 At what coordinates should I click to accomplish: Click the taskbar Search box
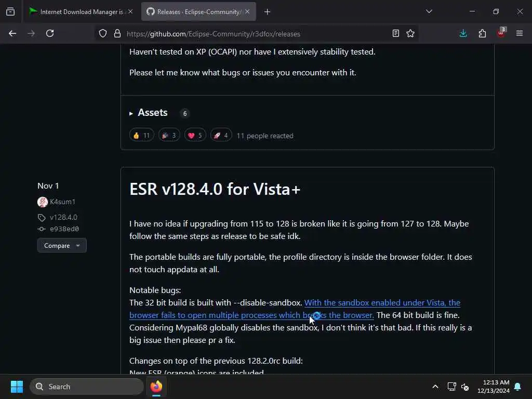click(x=87, y=387)
